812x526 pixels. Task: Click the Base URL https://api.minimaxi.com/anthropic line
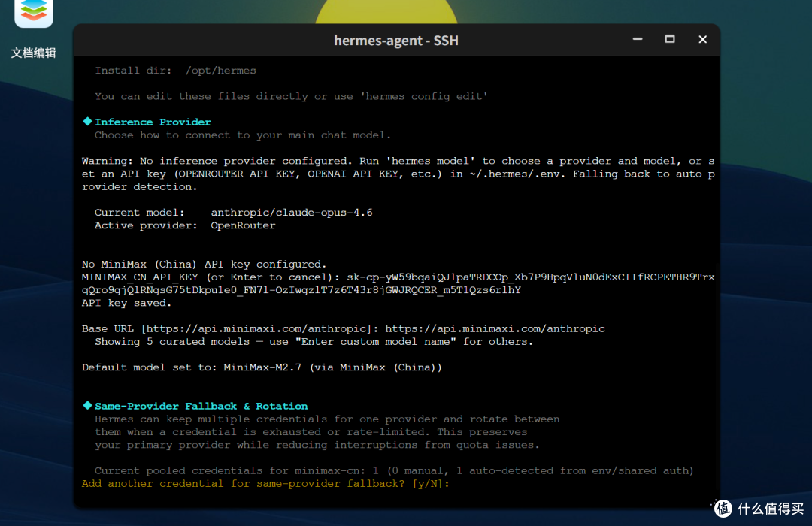(x=344, y=329)
